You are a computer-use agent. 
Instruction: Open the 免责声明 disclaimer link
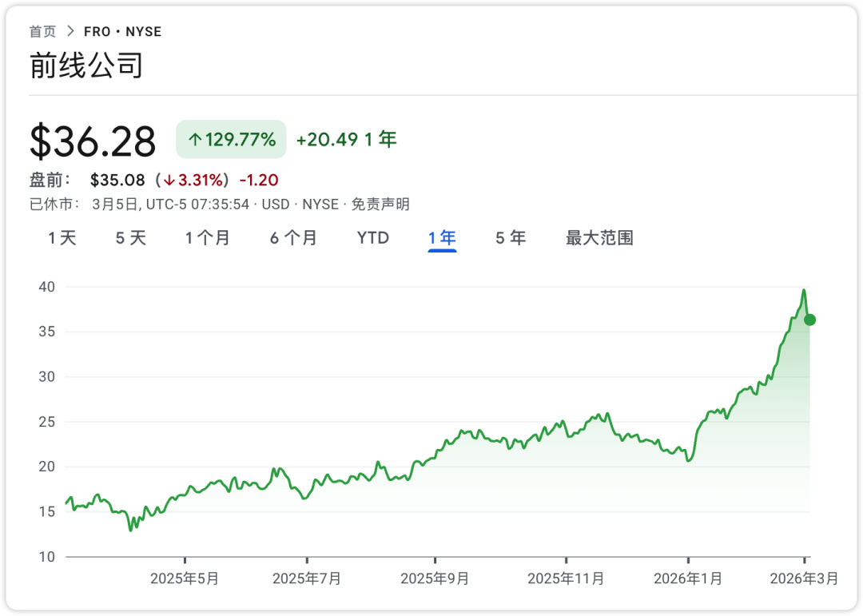pyautogui.click(x=380, y=205)
